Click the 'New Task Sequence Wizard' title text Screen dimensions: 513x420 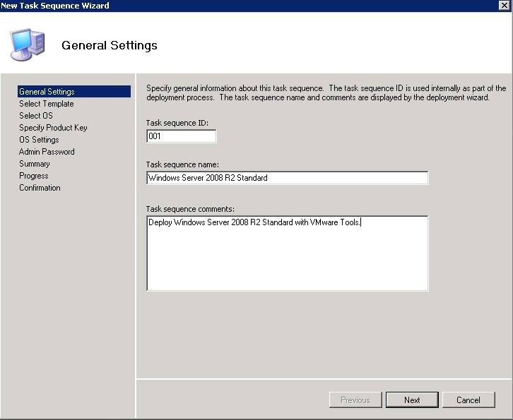pyautogui.click(x=55, y=6)
